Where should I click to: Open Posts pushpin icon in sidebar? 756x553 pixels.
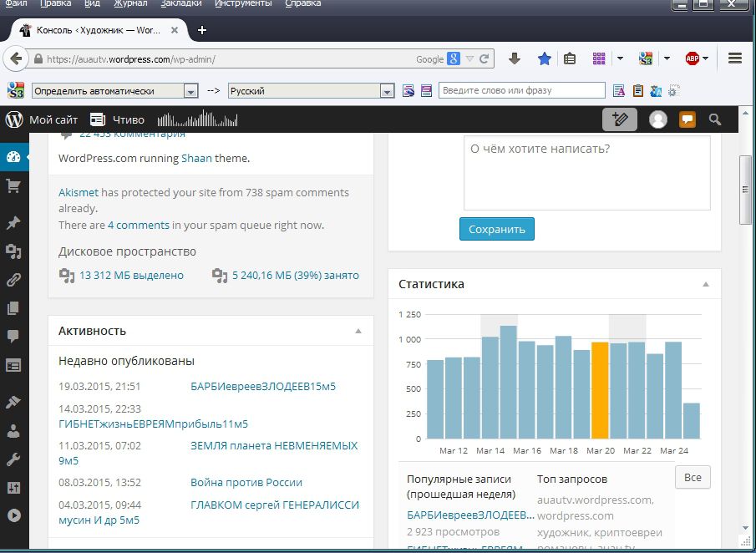coord(13,223)
